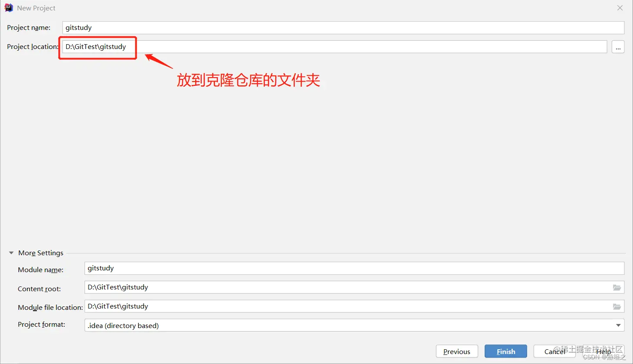The height and width of the screenshot is (364, 633).
Task: Click the Module file location path field
Action: point(354,306)
